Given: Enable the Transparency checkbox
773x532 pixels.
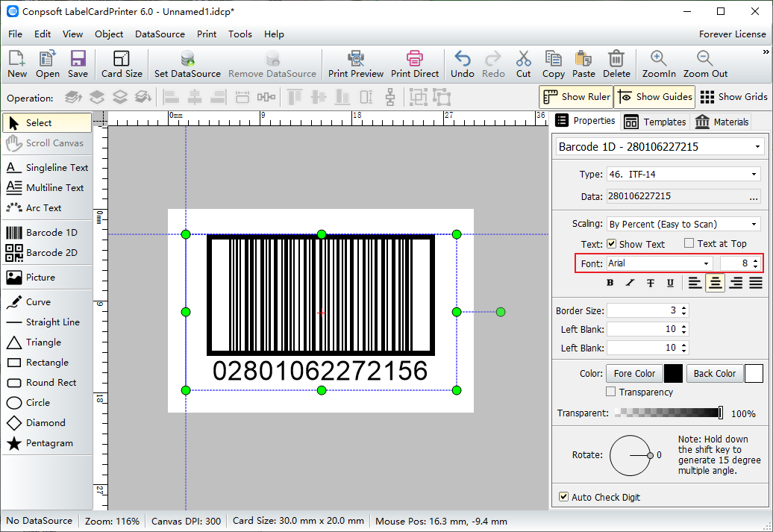Looking at the screenshot, I should 611,392.
